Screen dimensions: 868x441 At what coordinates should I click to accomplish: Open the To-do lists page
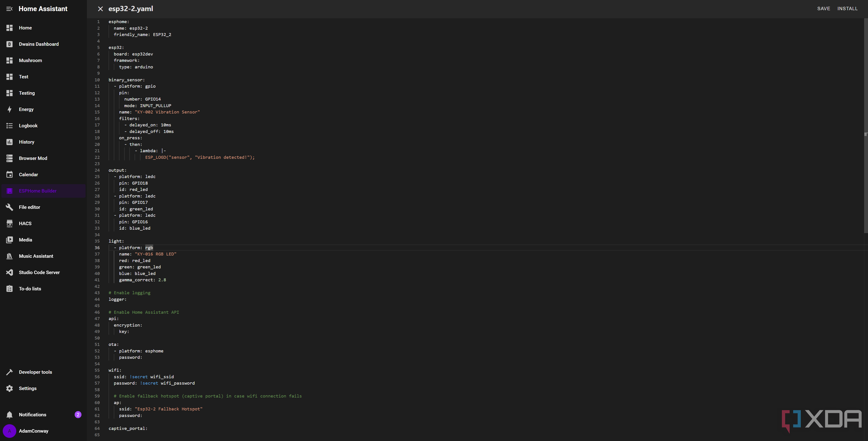click(43, 289)
